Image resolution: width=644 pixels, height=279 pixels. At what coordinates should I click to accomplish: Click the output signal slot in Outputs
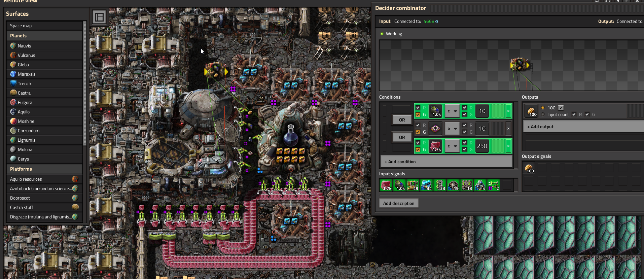click(x=531, y=111)
